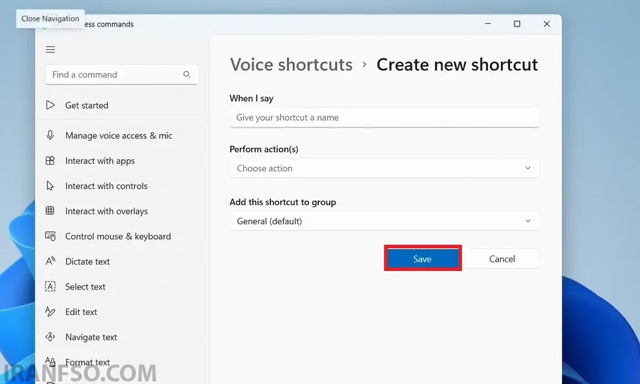Click the Interact with controls cursor icon
This screenshot has height=384, width=640.
pyautogui.click(x=50, y=186)
